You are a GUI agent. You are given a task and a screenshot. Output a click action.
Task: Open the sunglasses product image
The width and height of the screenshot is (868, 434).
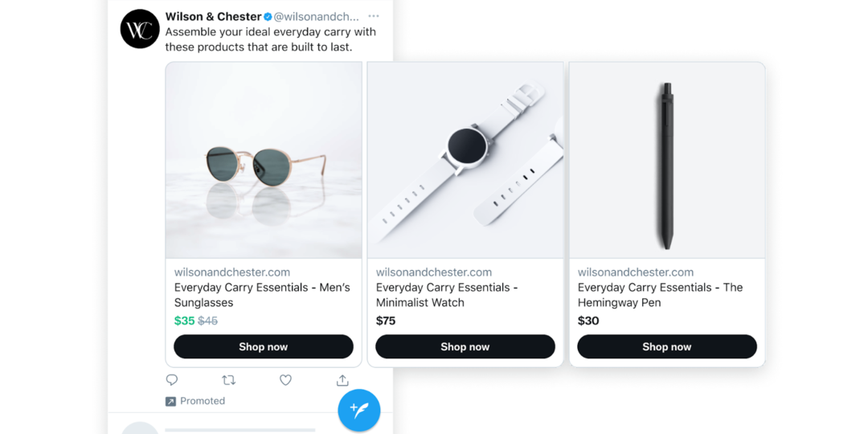point(264,161)
